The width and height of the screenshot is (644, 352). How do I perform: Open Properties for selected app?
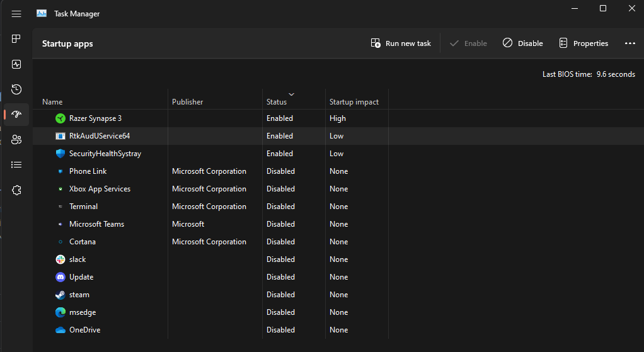[x=584, y=43]
